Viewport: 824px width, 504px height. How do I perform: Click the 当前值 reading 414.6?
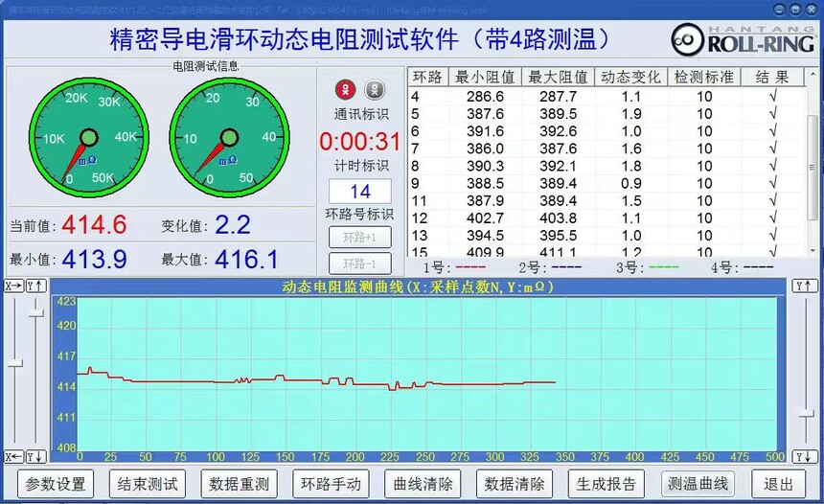94,225
